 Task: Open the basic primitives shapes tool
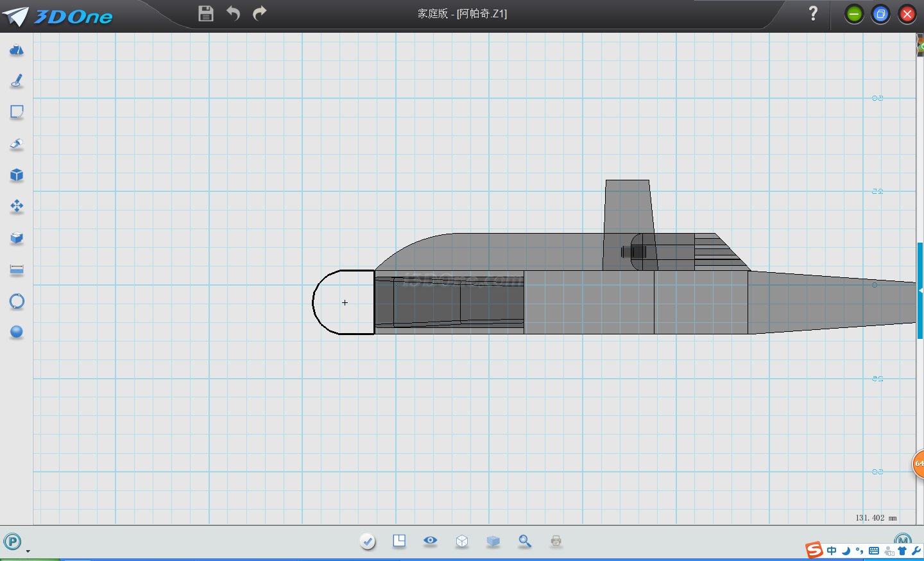coord(17,50)
